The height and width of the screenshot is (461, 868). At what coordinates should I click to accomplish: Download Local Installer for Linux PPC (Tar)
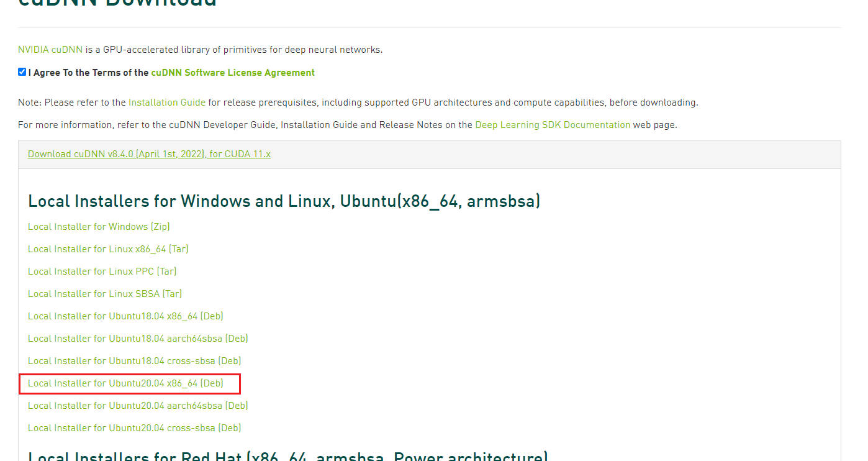coord(102,272)
